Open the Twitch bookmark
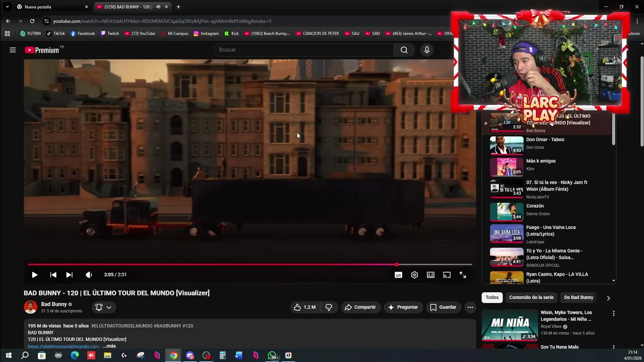This screenshot has width=644, height=362. tap(110, 34)
